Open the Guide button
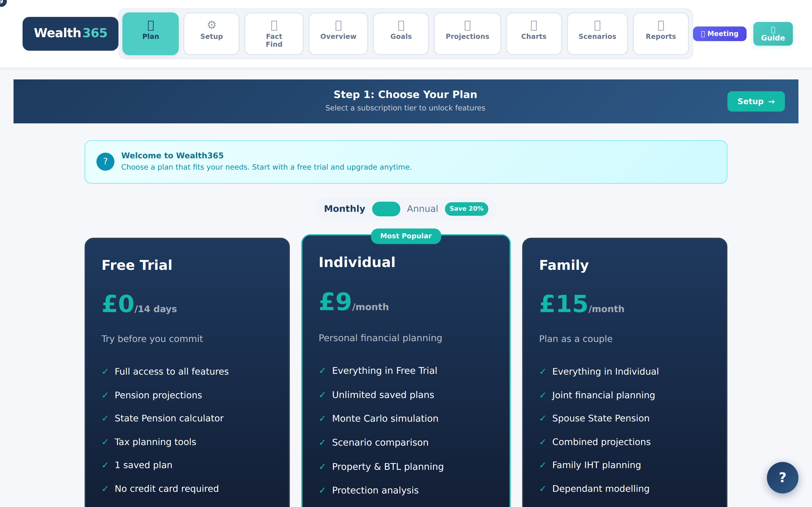Screen dimensions: 812x507 [x=773, y=34]
